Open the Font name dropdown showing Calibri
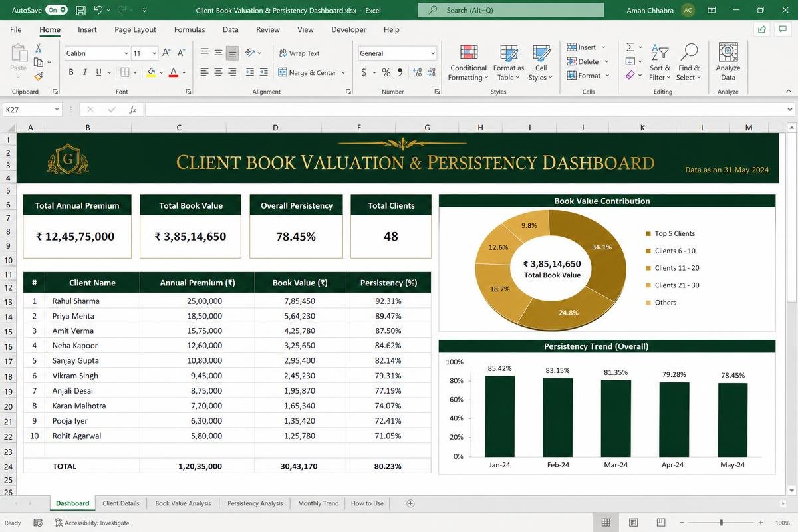 coord(97,53)
